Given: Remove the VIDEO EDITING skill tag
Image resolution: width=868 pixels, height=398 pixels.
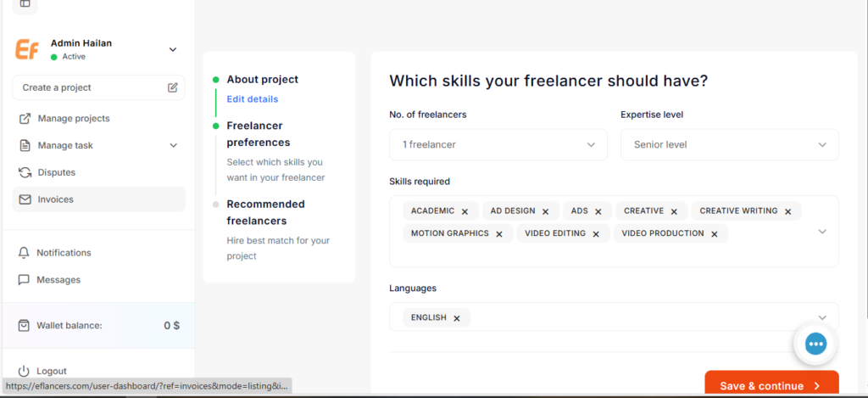Looking at the screenshot, I should click(596, 234).
